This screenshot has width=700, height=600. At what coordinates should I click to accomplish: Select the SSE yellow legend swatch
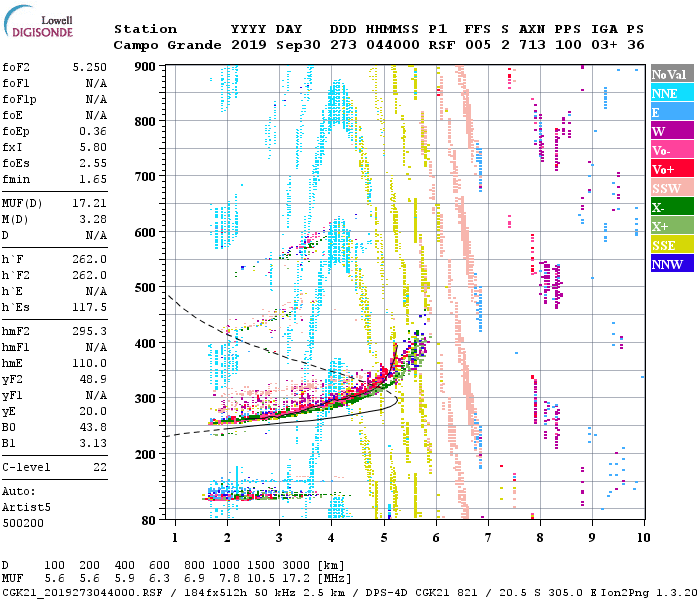coord(672,245)
